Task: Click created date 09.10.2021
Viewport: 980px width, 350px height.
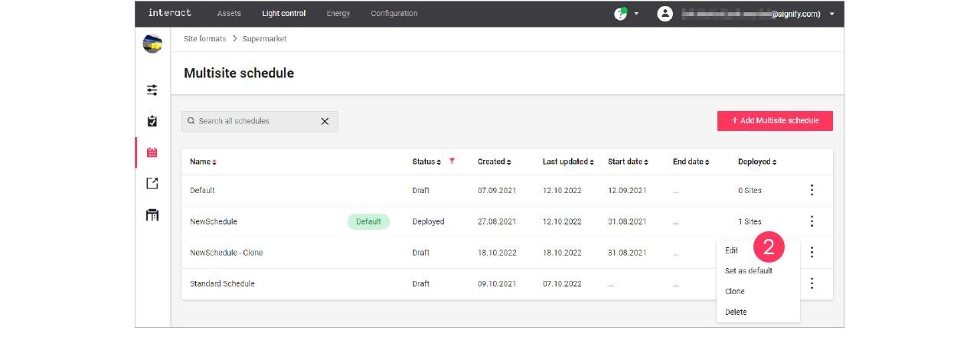Action: coord(497,284)
